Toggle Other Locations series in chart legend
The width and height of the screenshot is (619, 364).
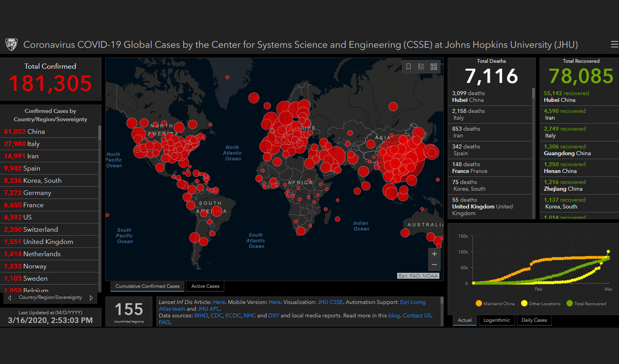coord(541,304)
